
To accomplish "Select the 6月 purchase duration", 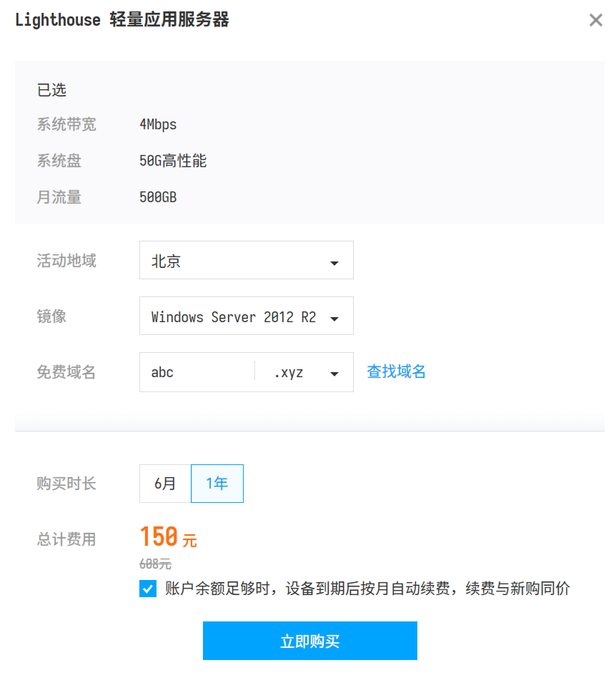I will point(165,484).
